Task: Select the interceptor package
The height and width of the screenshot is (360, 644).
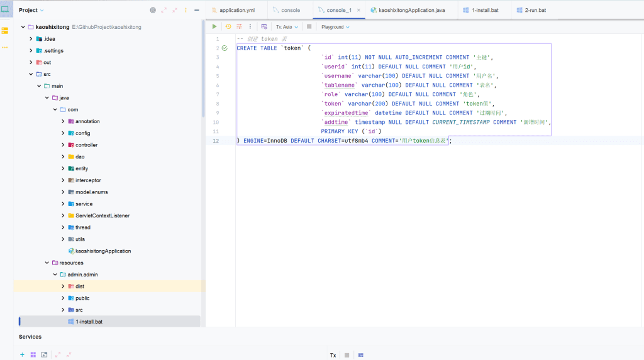Action: tap(88, 180)
